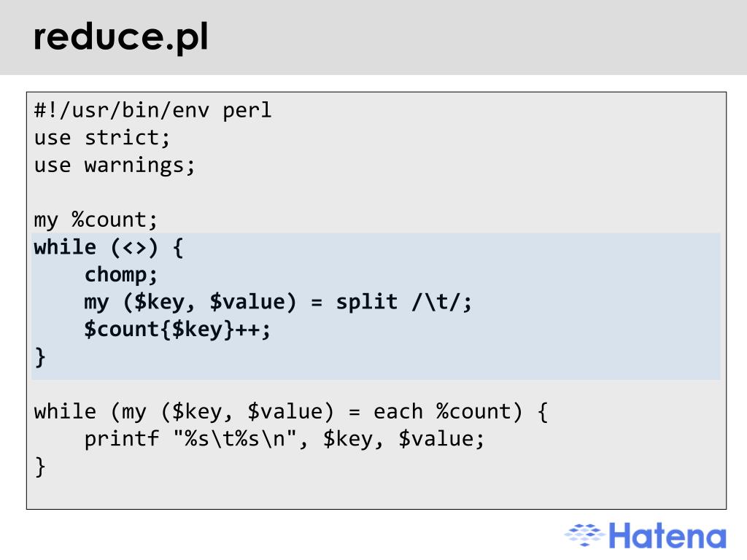Click the final closing brace
This screenshot has width=747, height=560.
pyautogui.click(x=40, y=467)
